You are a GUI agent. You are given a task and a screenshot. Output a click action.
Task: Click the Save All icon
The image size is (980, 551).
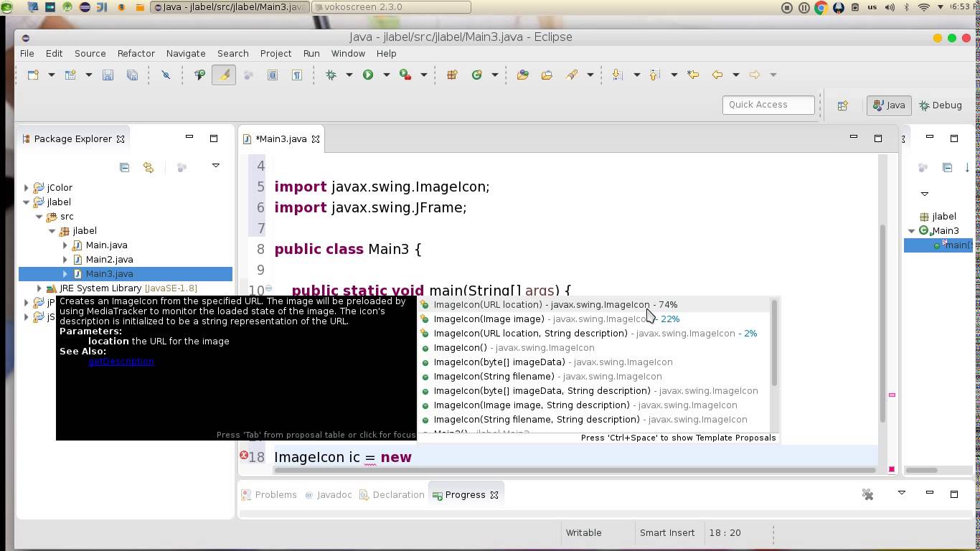(132, 75)
